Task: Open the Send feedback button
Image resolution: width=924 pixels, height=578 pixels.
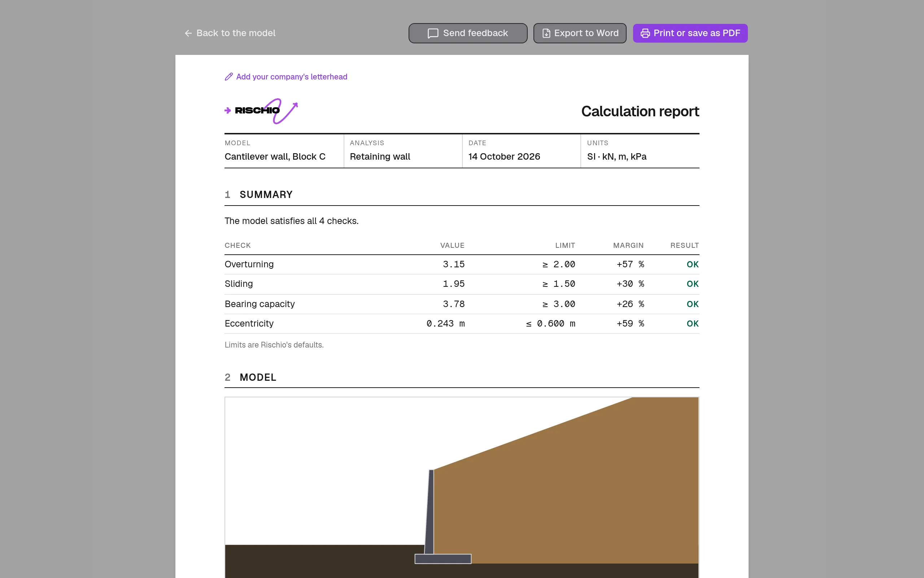Action: [x=468, y=33]
